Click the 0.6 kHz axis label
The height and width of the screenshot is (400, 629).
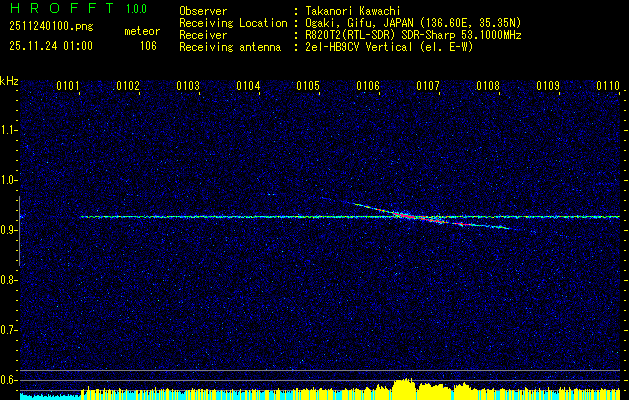(8, 380)
